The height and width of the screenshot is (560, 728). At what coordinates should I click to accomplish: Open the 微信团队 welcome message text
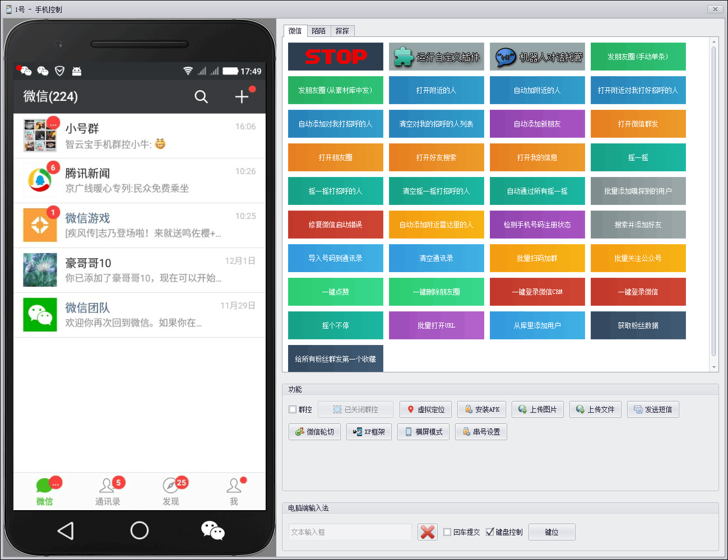pos(133,323)
